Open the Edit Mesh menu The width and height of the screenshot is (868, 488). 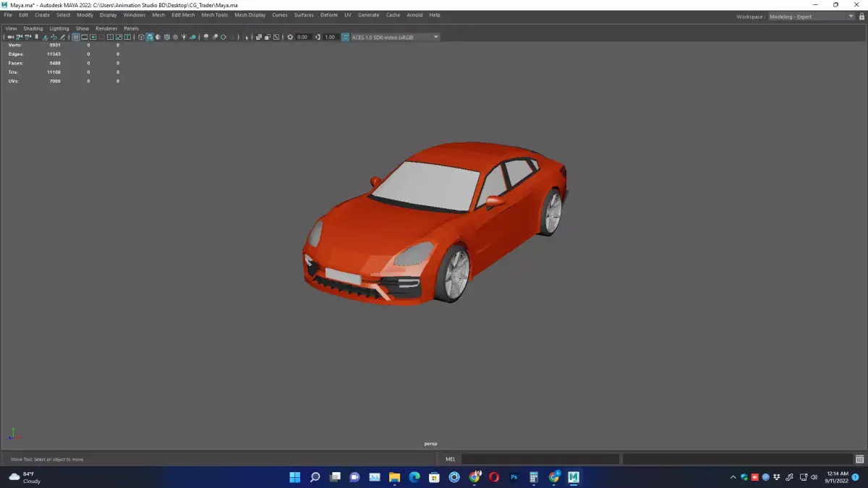point(183,15)
